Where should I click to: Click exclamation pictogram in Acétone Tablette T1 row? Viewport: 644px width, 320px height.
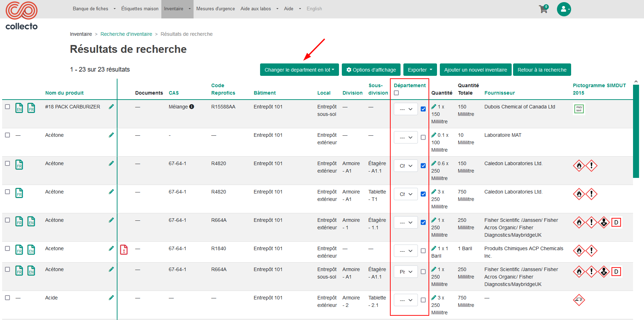coord(591,194)
